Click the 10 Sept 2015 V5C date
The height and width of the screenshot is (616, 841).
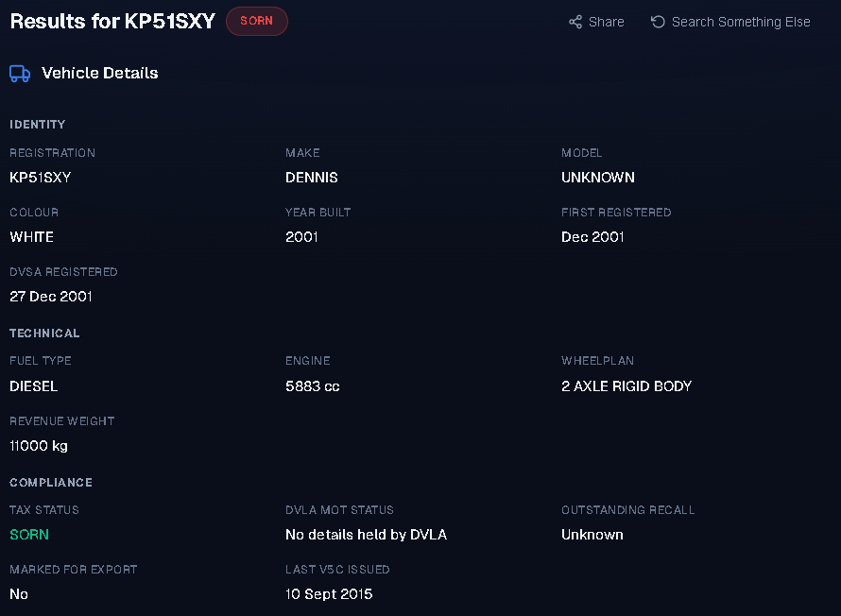329,594
